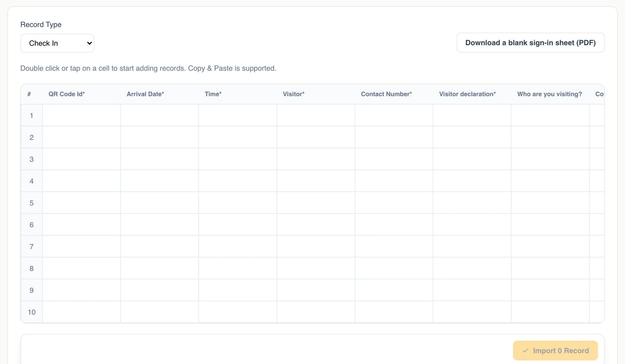Select row number 7
The image size is (625, 364).
32,247
